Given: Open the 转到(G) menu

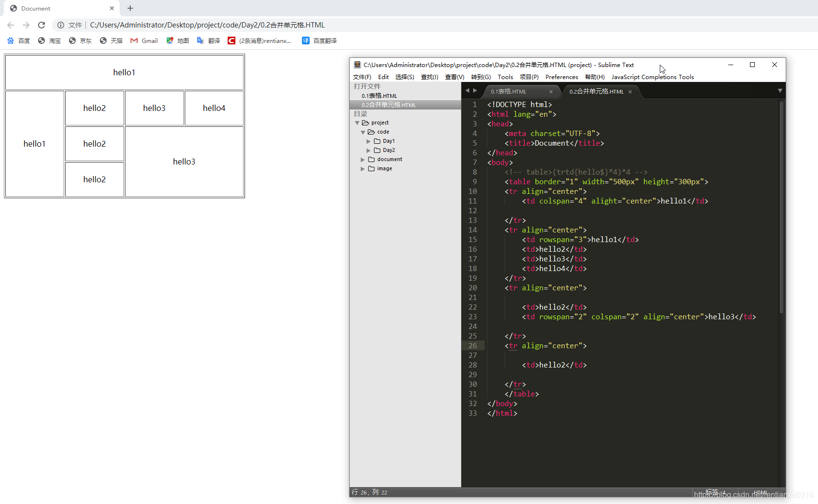Looking at the screenshot, I should point(481,77).
